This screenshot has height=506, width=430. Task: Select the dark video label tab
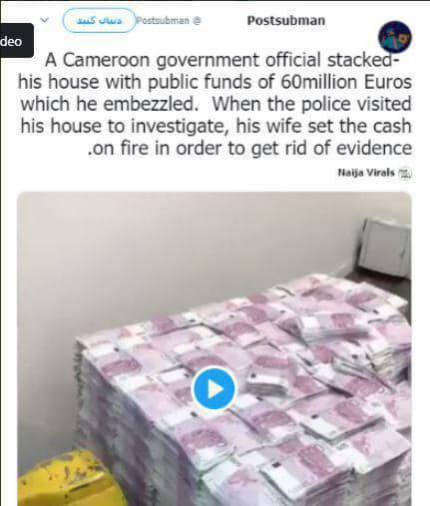(15, 41)
